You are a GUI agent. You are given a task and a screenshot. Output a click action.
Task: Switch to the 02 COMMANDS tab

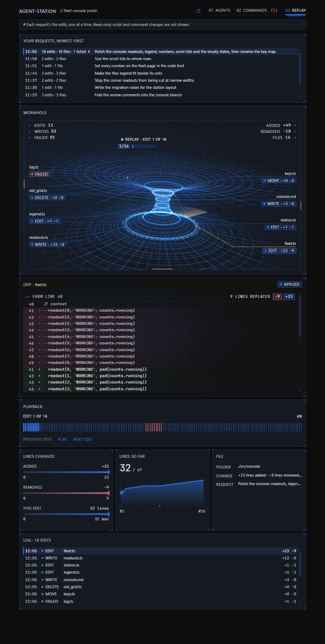tap(257, 10)
